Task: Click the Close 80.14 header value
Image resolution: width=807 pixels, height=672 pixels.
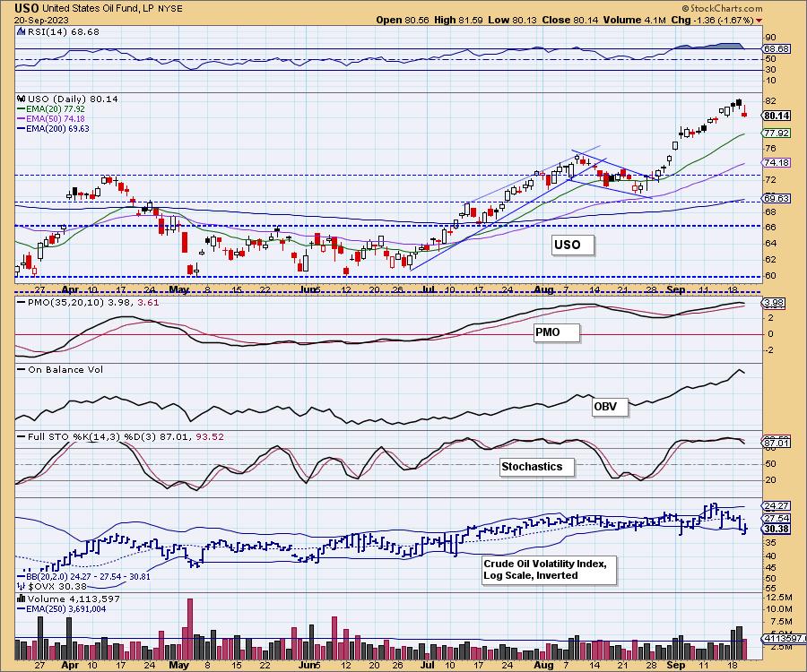Action: pos(570,20)
